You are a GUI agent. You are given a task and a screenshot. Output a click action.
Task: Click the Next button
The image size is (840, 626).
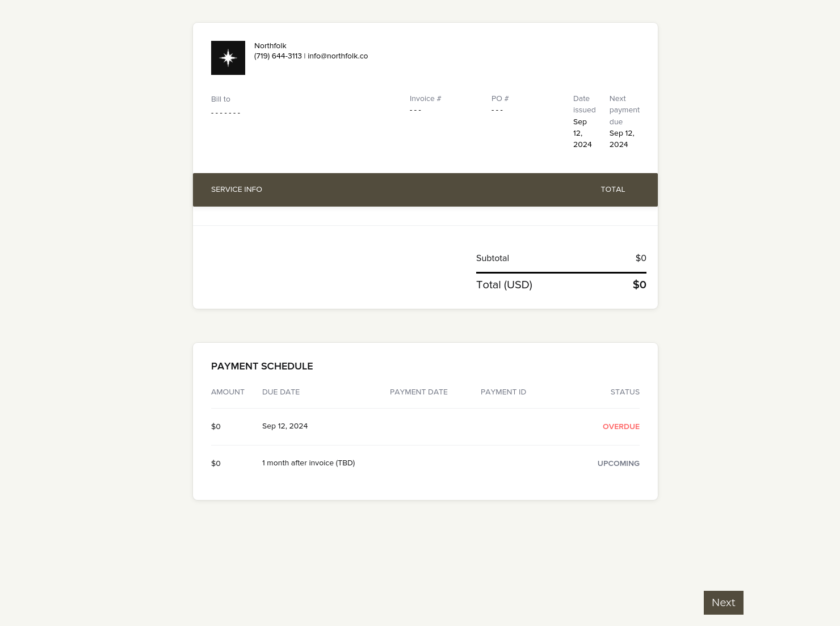723,603
